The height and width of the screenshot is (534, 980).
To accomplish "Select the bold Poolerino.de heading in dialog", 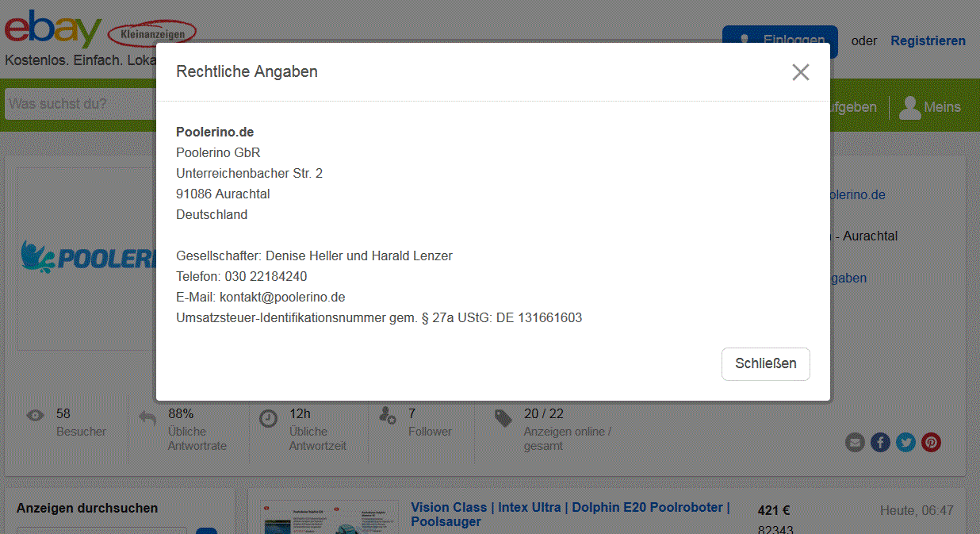I will 215,132.
